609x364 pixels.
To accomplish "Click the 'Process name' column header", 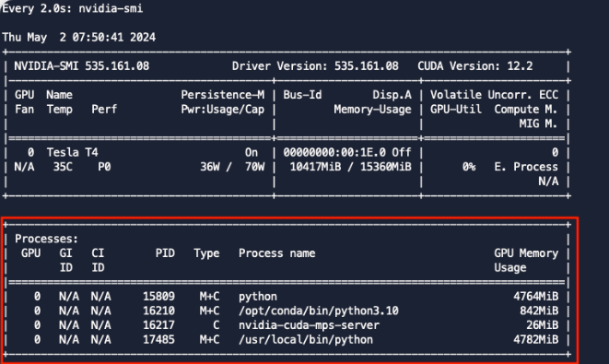I will (277, 252).
